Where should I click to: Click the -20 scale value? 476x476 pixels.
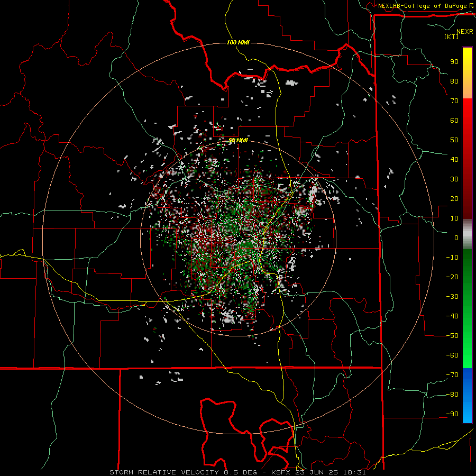pos(452,277)
